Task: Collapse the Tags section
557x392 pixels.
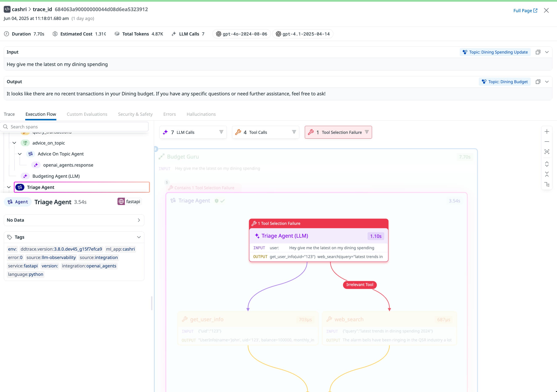Action: pyautogui.click(x=139, y=237)
